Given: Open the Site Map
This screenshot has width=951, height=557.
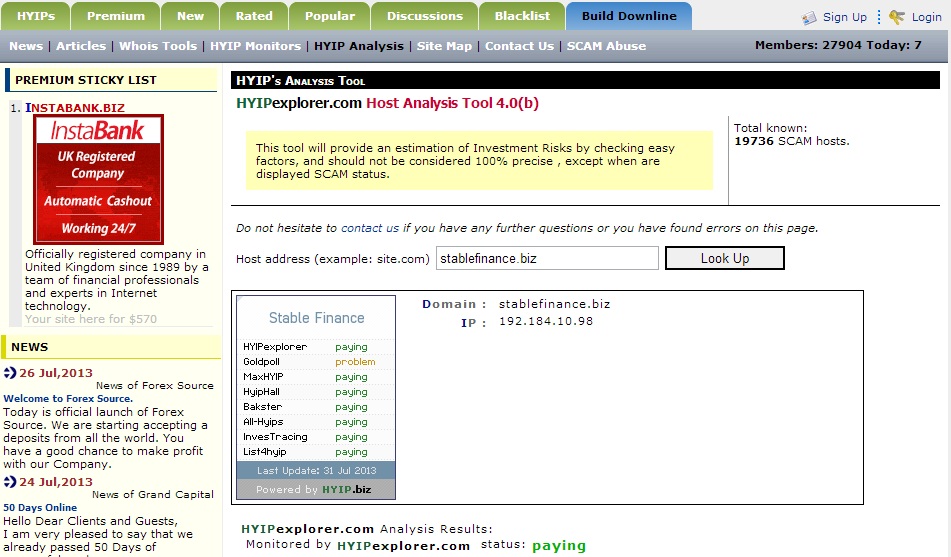Looking at the screenshot, I should 444,46.
